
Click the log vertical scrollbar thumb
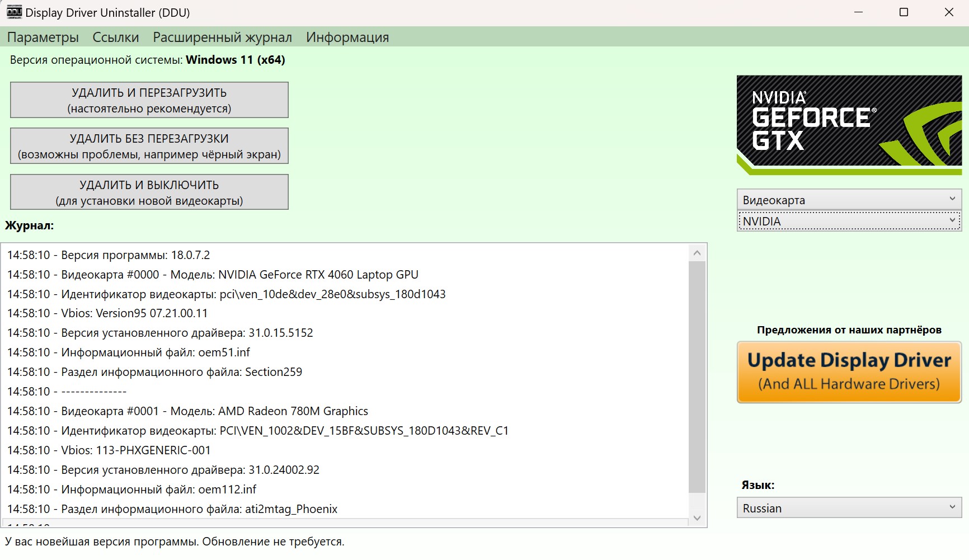point(697,377)
